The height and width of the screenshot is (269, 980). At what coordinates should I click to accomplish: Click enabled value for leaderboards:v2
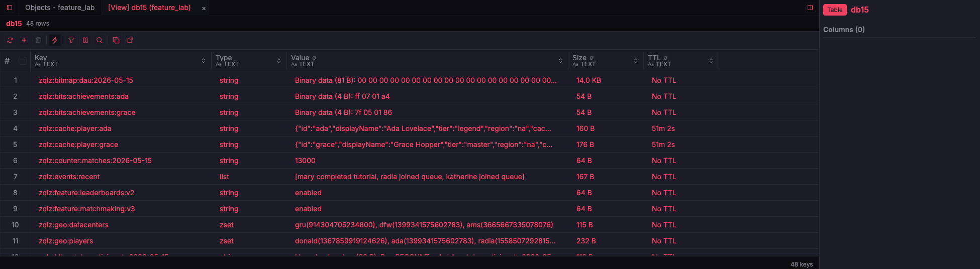(308, 193)
